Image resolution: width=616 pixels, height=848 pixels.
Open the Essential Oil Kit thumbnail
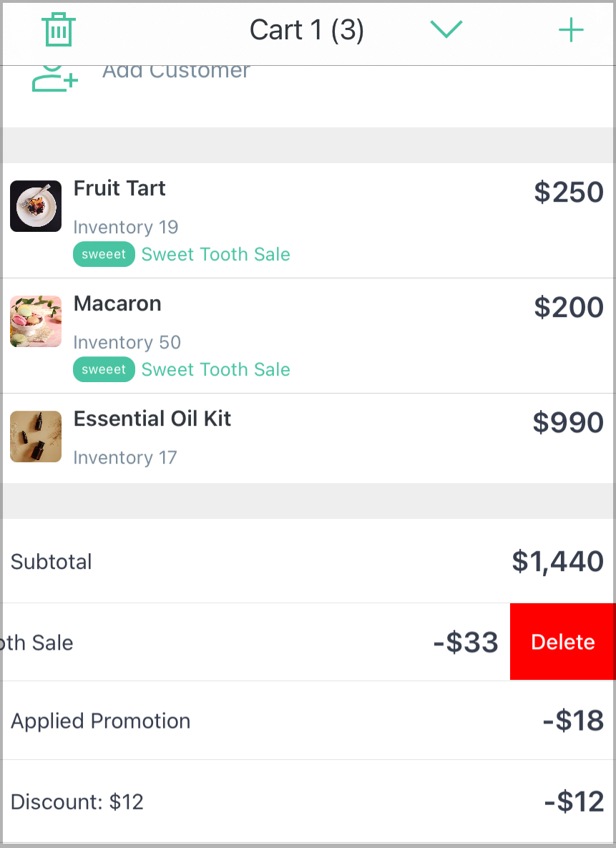[36, 437]
